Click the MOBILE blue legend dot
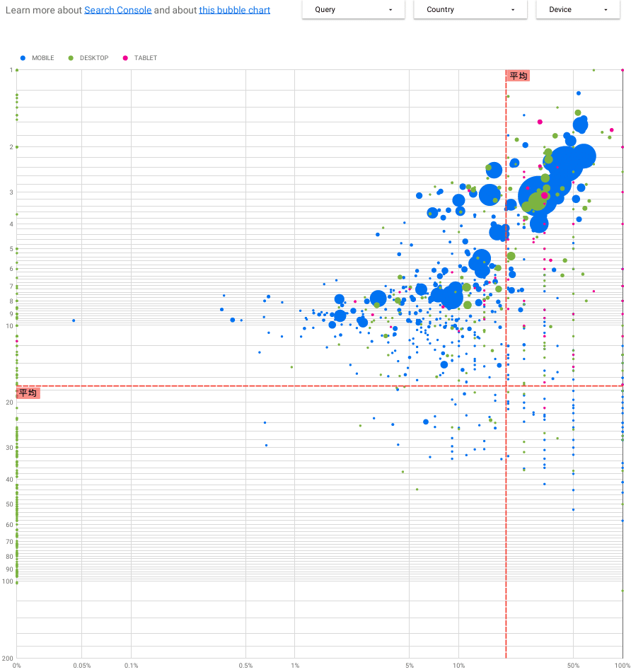This screenshot has width=631, height=672. click(23, 58)
